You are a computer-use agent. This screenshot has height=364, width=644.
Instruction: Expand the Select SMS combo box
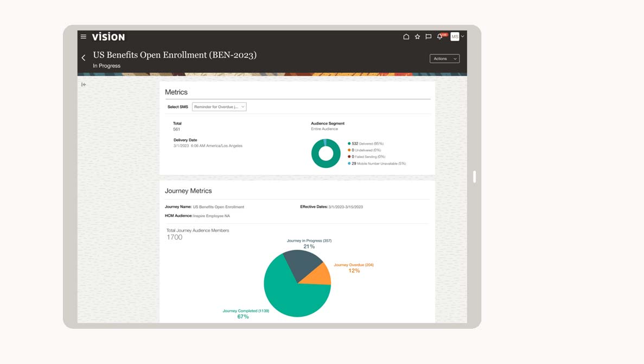219,107
